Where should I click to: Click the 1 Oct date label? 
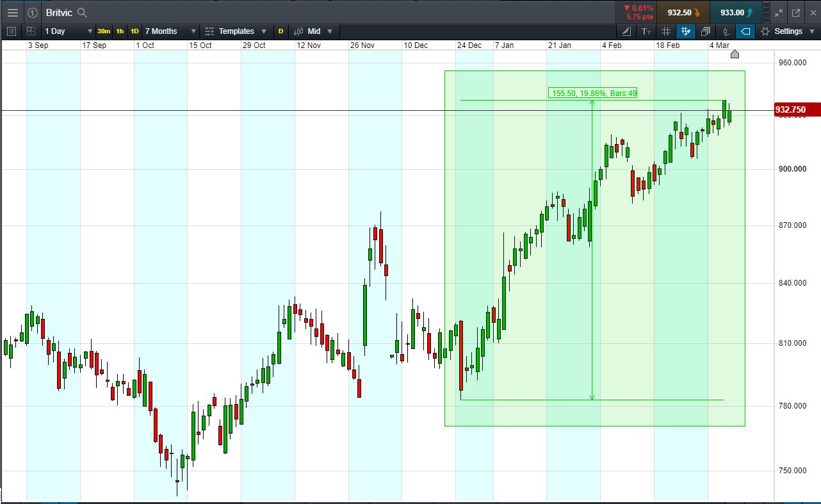click(x=145, y=45)
